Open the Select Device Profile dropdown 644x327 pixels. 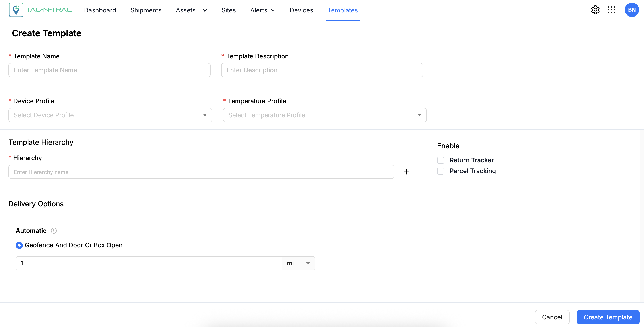point(110,115)
